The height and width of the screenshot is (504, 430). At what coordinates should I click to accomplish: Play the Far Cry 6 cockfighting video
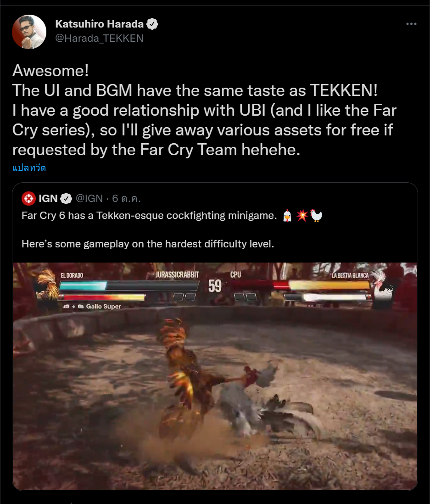click(x=215, y=376)
